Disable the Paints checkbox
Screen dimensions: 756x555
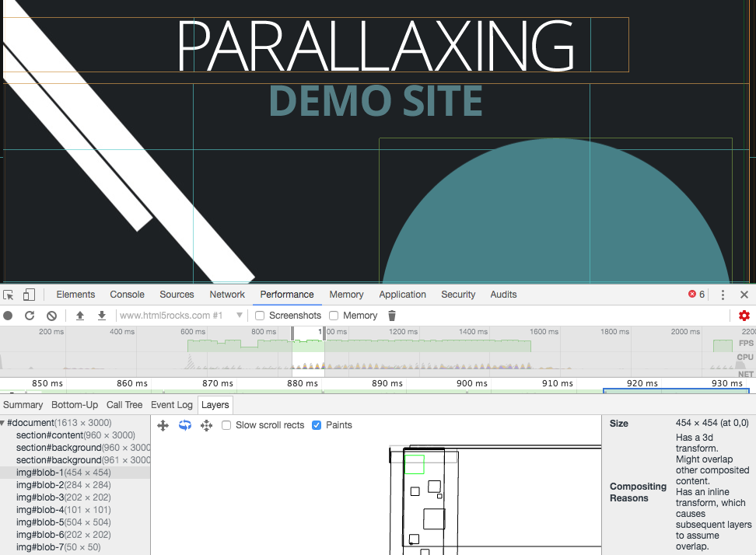point(317,425)
